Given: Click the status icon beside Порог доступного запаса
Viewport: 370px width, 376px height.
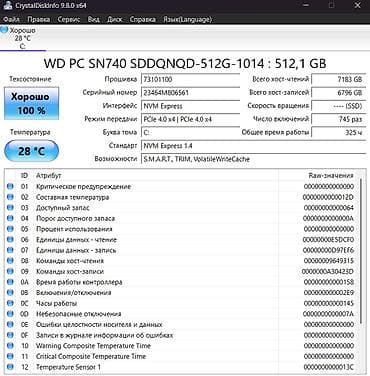Looking at the screenshot, I should [10, 218].
